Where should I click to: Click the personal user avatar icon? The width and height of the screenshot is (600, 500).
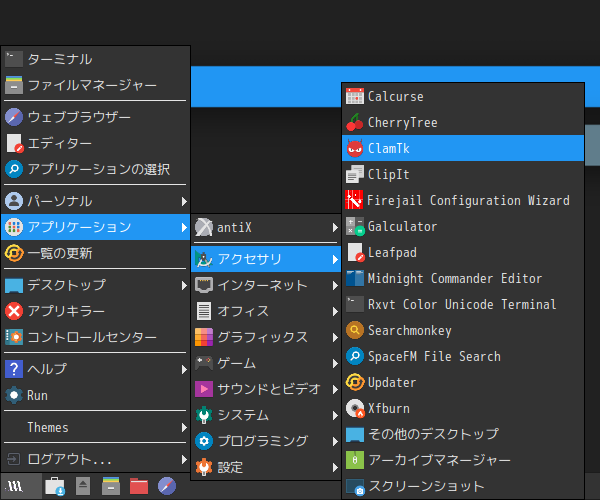click(14, 201)
